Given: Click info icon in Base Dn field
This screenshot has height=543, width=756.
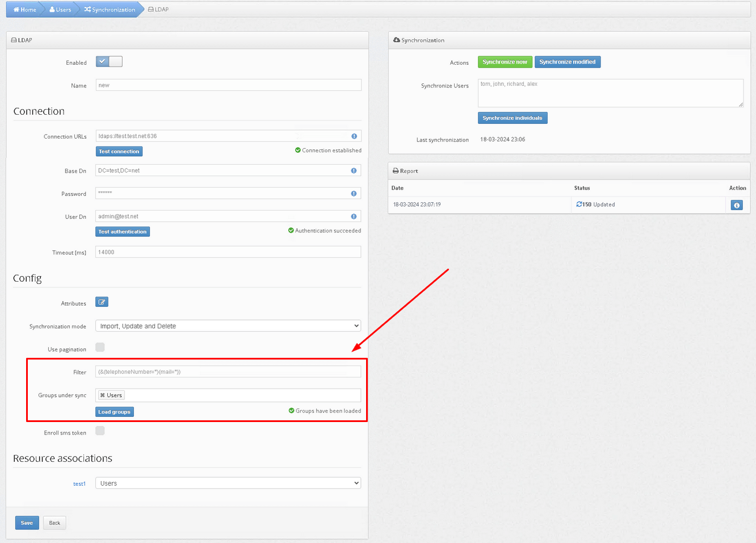Looking at the screenshot, I should click(354, 170).
